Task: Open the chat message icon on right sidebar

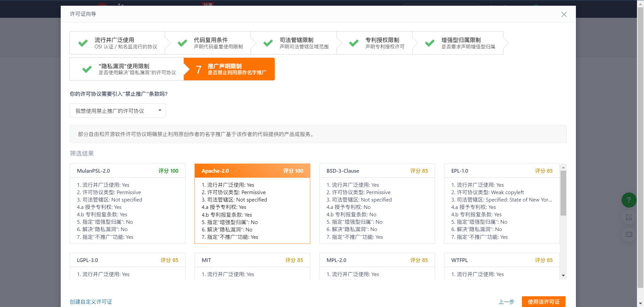Action: 629,234
